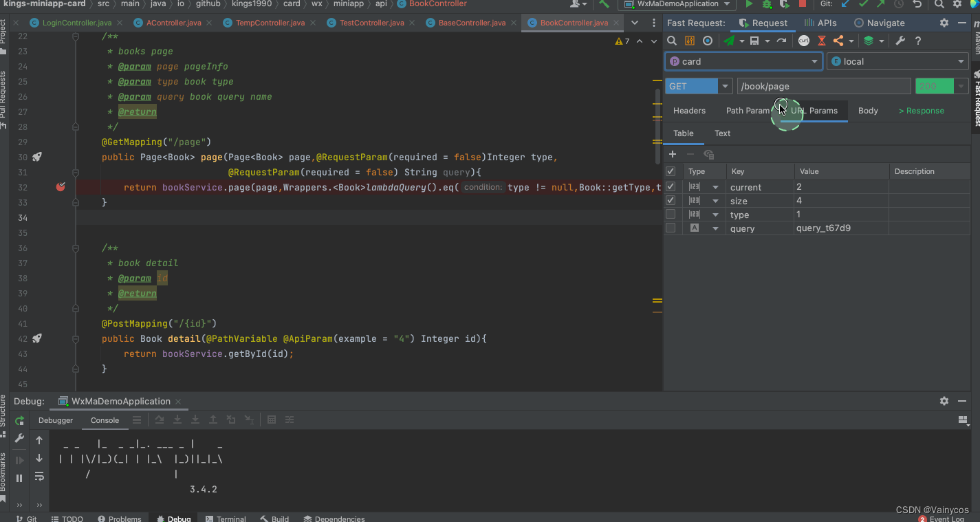Open the Terminal tool window button

(x=225, y=519)
